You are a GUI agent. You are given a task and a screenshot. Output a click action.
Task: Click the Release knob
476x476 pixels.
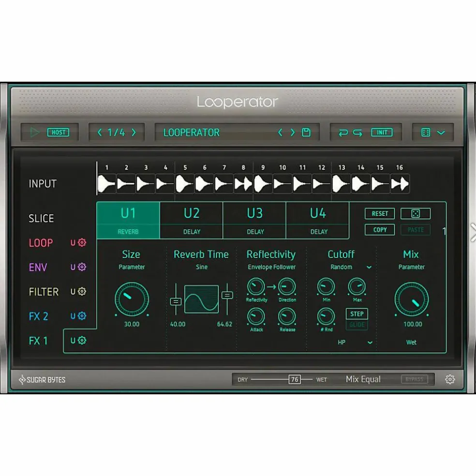tap(287, 316)
